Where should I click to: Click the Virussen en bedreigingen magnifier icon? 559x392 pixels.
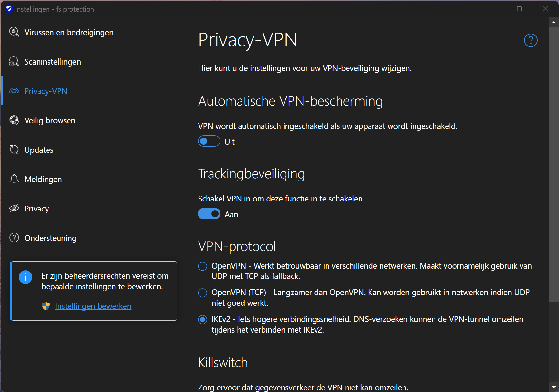(x=14, y=32)
